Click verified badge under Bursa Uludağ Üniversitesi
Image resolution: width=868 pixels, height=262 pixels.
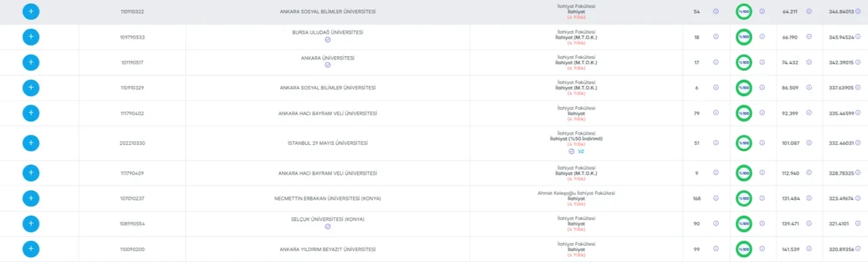coord(328,40)
